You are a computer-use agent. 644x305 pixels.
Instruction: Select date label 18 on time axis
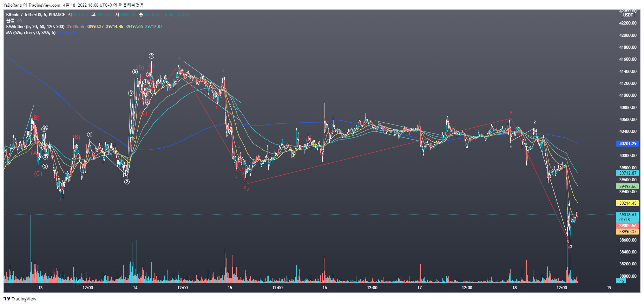pos(514,288)
